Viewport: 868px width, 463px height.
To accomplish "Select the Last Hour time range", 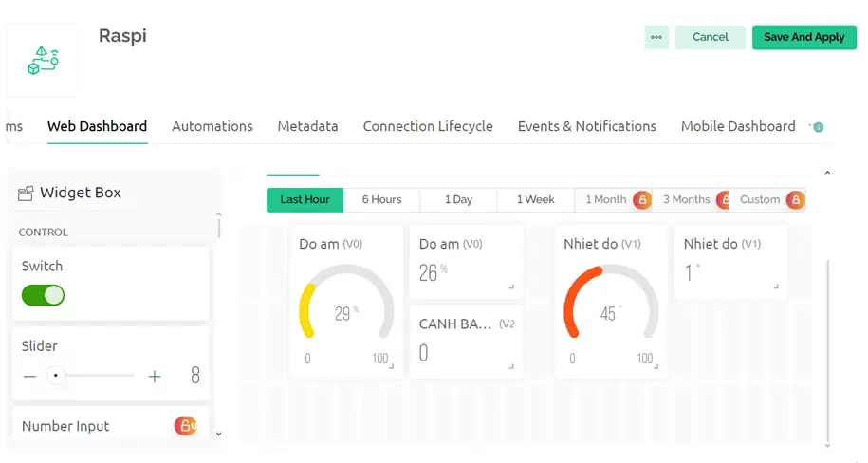I will [x=305, y=200].
